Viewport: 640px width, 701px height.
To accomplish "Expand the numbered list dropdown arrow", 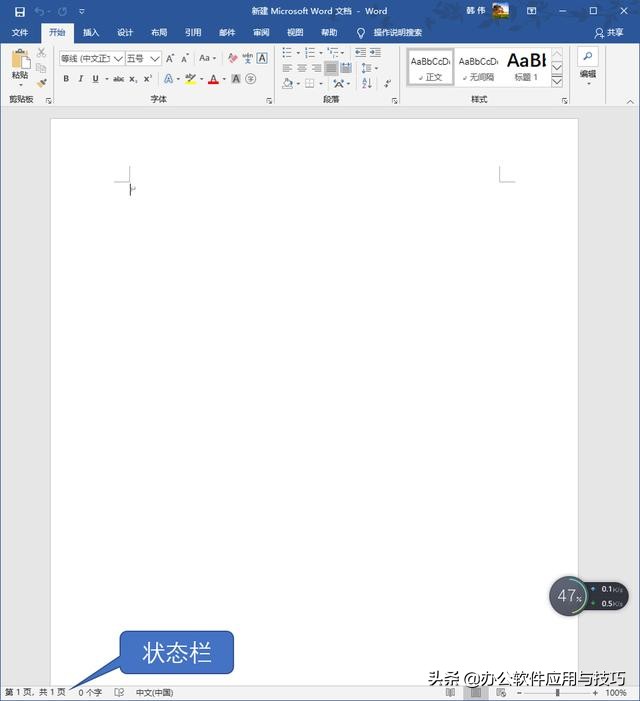I will coord(321,53).
